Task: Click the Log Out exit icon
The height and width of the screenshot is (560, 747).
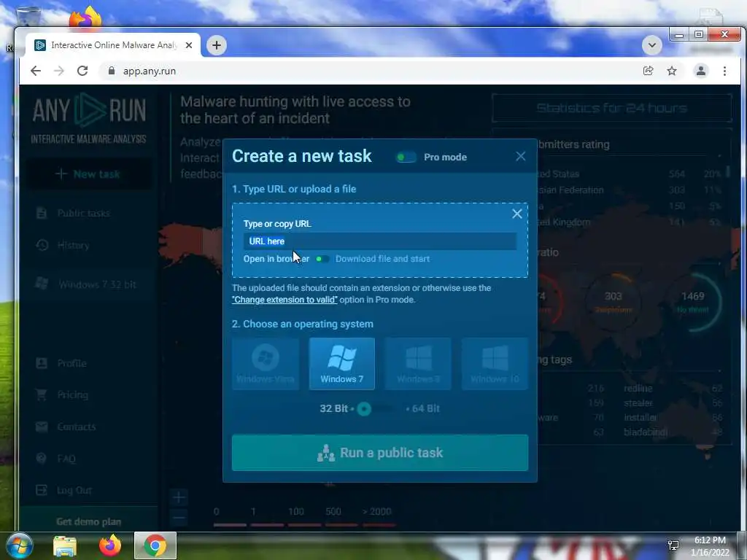Action: (42, 490)
